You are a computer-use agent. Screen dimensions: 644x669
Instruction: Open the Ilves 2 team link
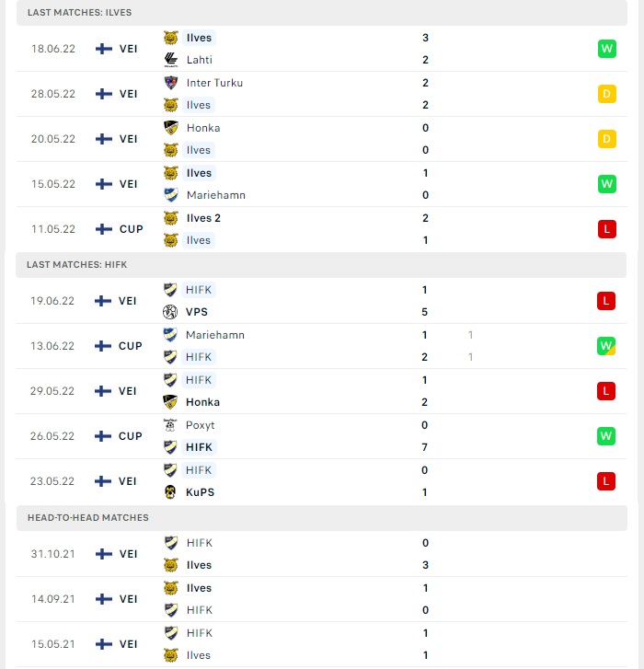(203, 218)
